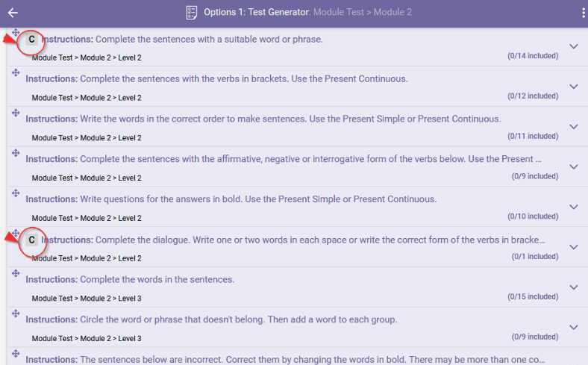Expand the Circle the word section
588x365 pixels.
[573, 328]
